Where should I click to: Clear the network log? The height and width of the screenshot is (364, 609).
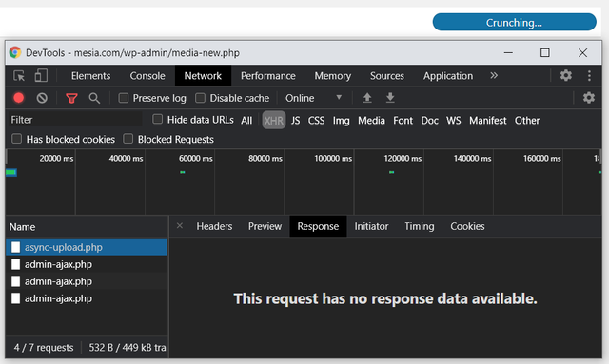click(42, 98)
